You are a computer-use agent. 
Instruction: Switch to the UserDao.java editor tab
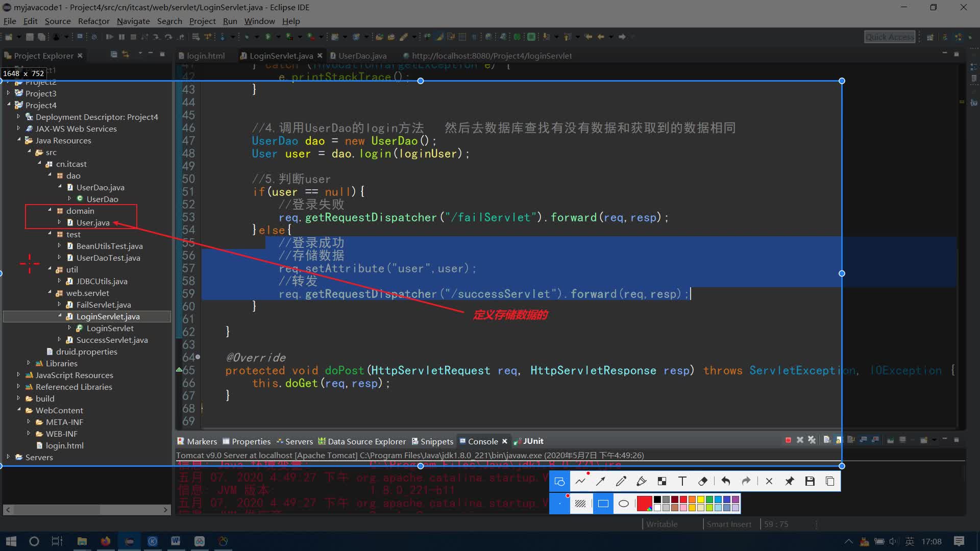(358, 56)
